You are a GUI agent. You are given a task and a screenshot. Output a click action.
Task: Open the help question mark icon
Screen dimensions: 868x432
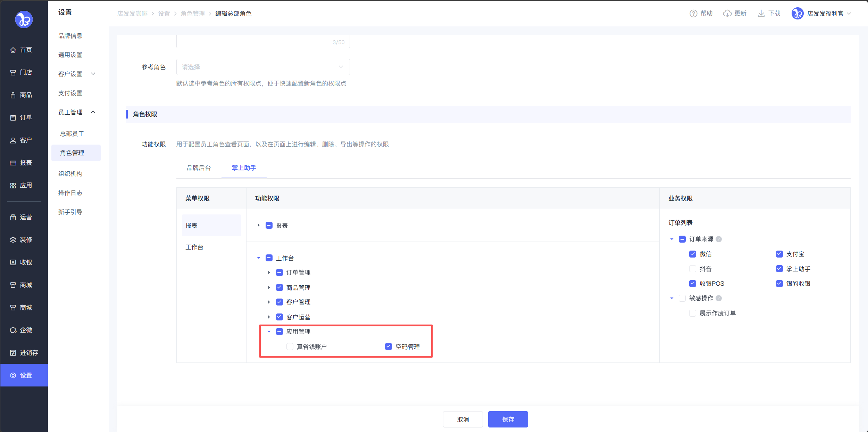point(693,14)
